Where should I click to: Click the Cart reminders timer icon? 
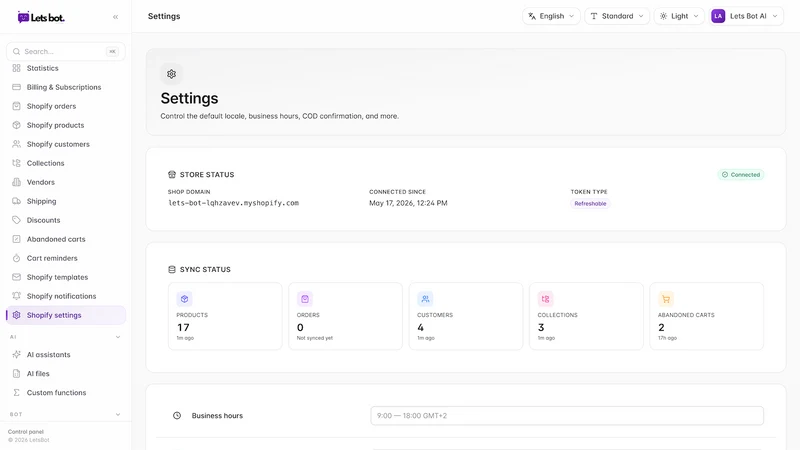click(16, 258)
